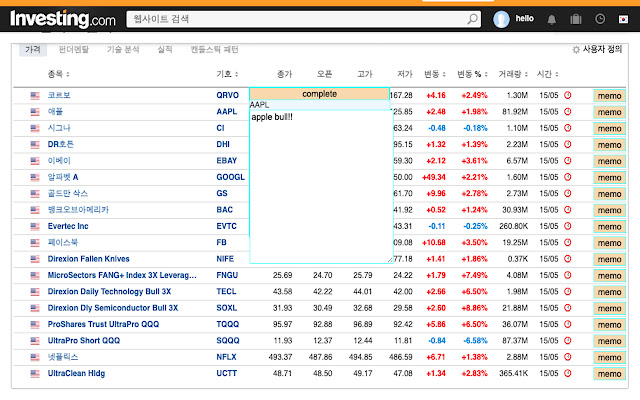This screenshot has width=640, height=400.
Task: Click the customize gear icon
Action: (x=576, y=50)
